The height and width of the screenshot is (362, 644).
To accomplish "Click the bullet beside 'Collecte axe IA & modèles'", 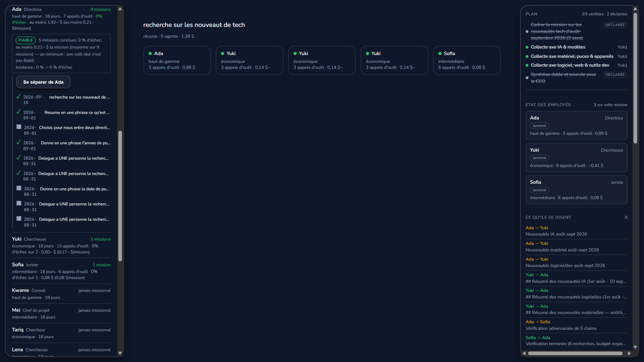I will [527, 47].
